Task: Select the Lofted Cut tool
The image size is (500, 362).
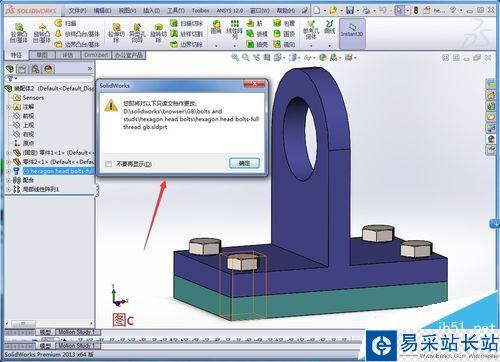Action: 187,34
